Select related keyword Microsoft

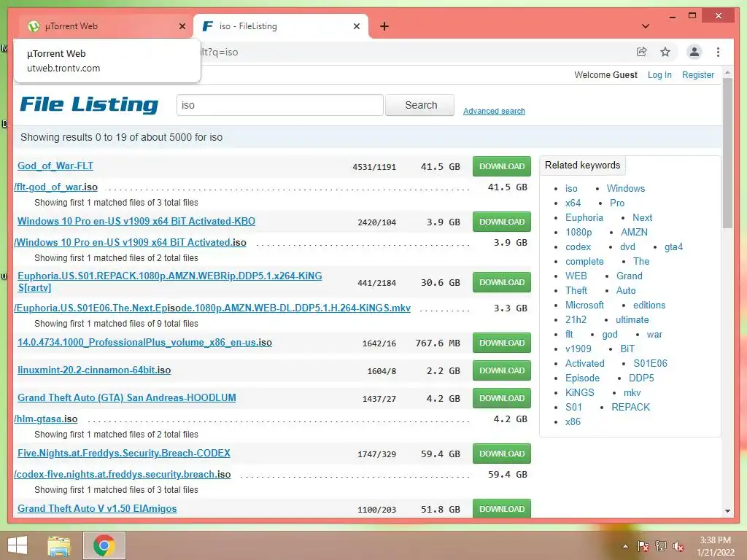click(x=584, y=306)
